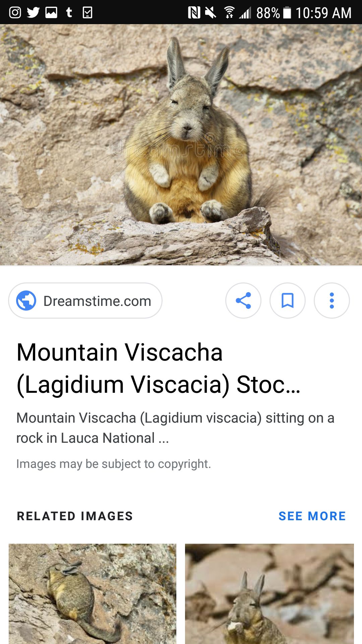The width and height of the screenshot is (362, 644).
Task: Visit the Dreamstime.com source site
Action: (x=85, y=301)
